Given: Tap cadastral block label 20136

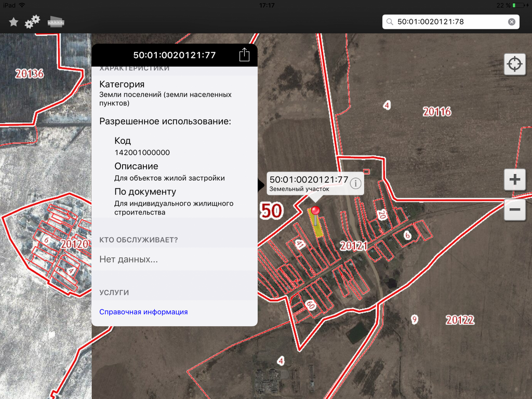Looking at the screenshot, I should click(x=29, y=73).
